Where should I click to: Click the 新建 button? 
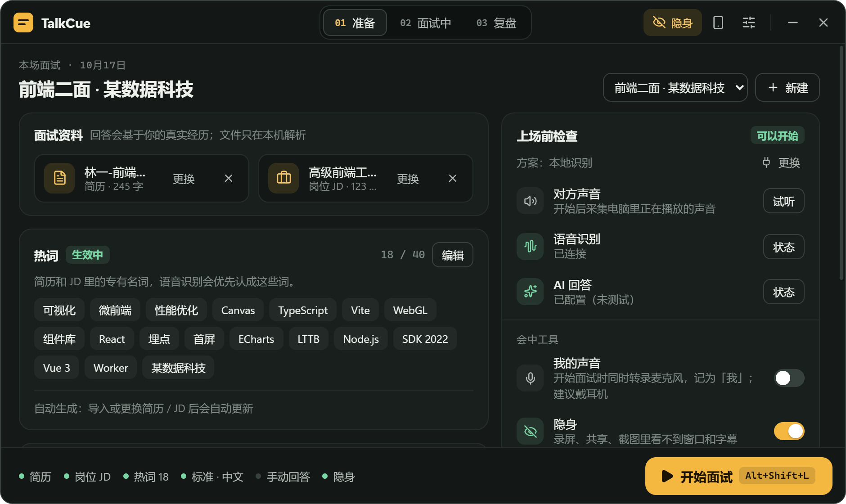(787, 87)
